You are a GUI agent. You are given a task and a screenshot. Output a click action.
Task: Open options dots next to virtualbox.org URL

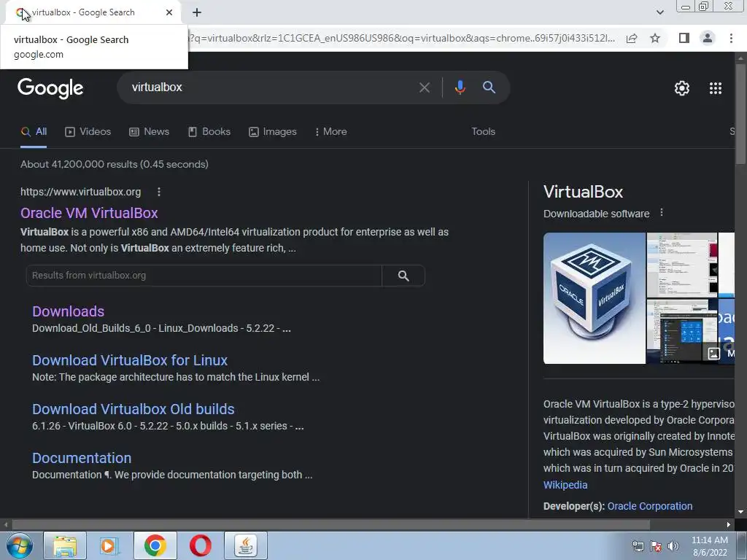coord(158,192)
